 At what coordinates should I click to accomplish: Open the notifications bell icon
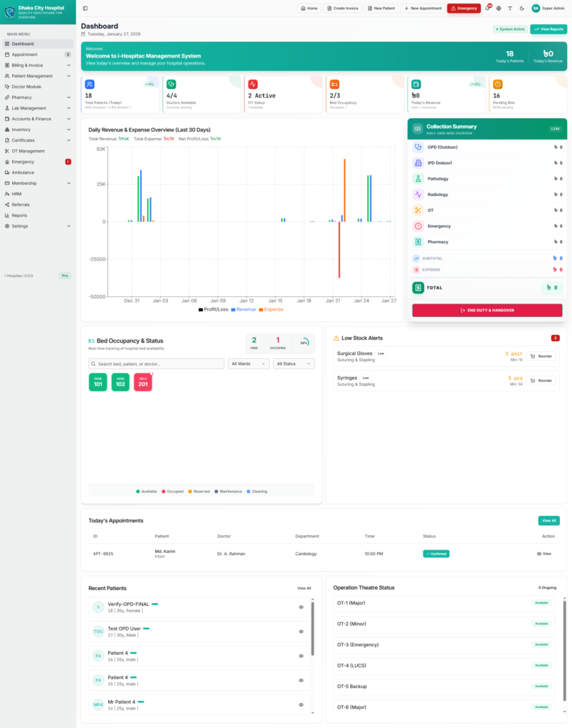tap(487, 9)
